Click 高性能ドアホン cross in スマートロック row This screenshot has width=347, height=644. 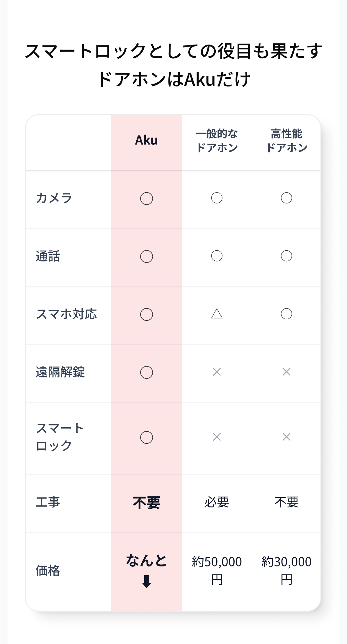click(287, 437)
